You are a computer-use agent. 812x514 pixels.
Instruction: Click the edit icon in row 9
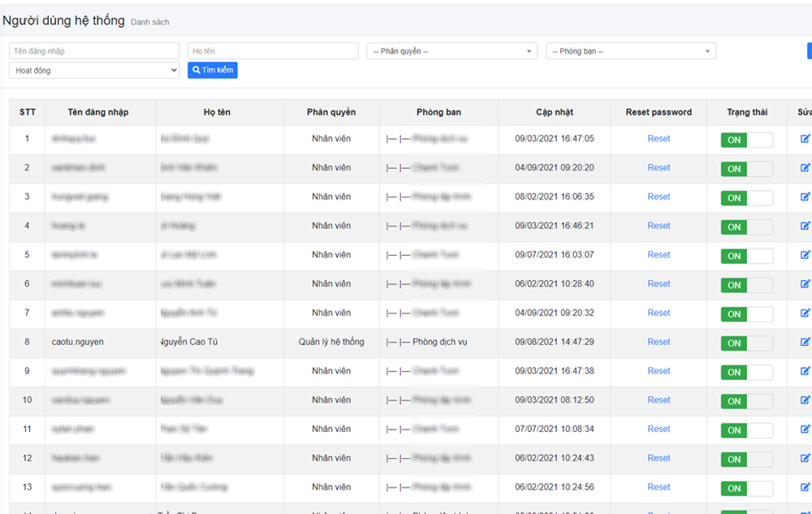(805, 370)
